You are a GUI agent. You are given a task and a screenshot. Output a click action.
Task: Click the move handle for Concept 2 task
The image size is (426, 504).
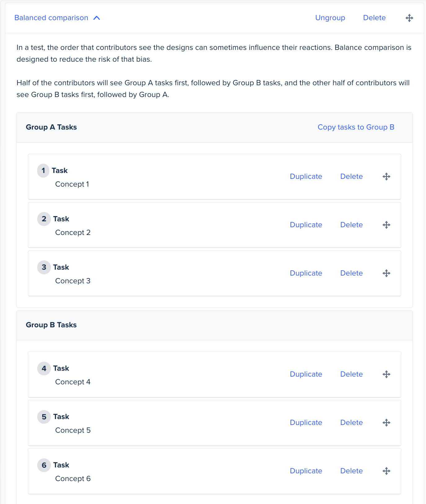coord(386,225)
